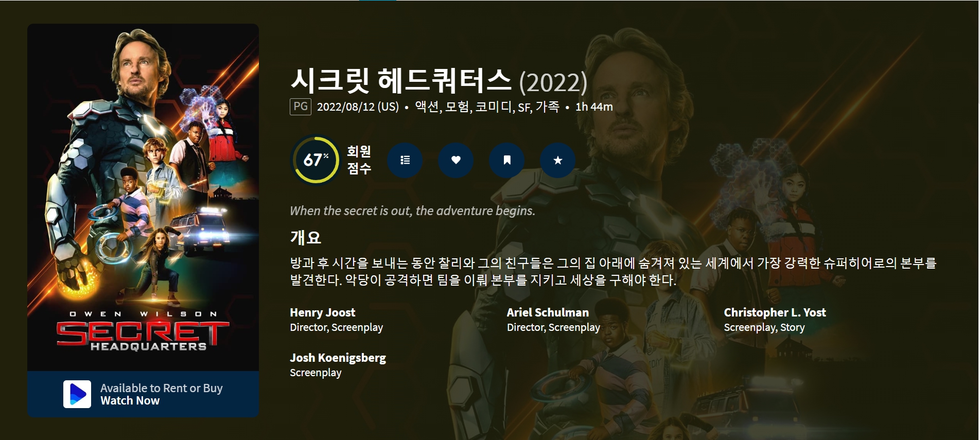Select the 모험 genre link

point(457,107)
